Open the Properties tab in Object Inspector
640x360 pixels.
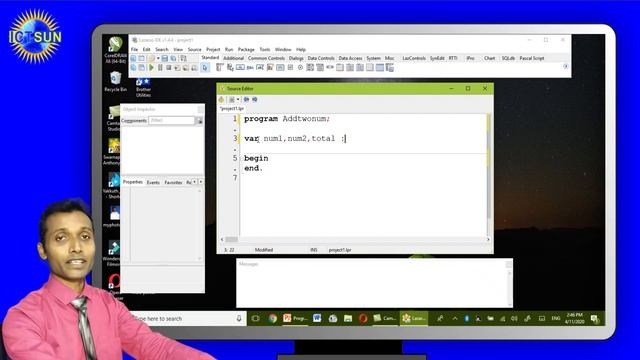tap(133, 182)
